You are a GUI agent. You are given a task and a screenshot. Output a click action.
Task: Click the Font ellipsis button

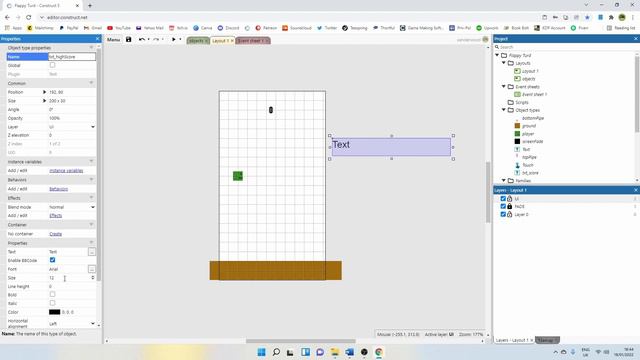point(92,269)
